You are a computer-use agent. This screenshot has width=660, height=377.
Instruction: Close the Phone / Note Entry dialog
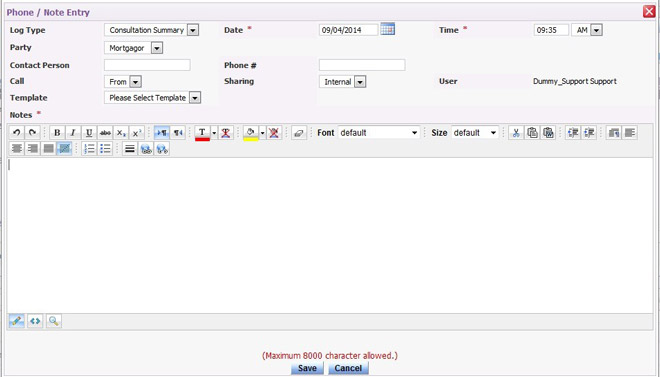649,12
